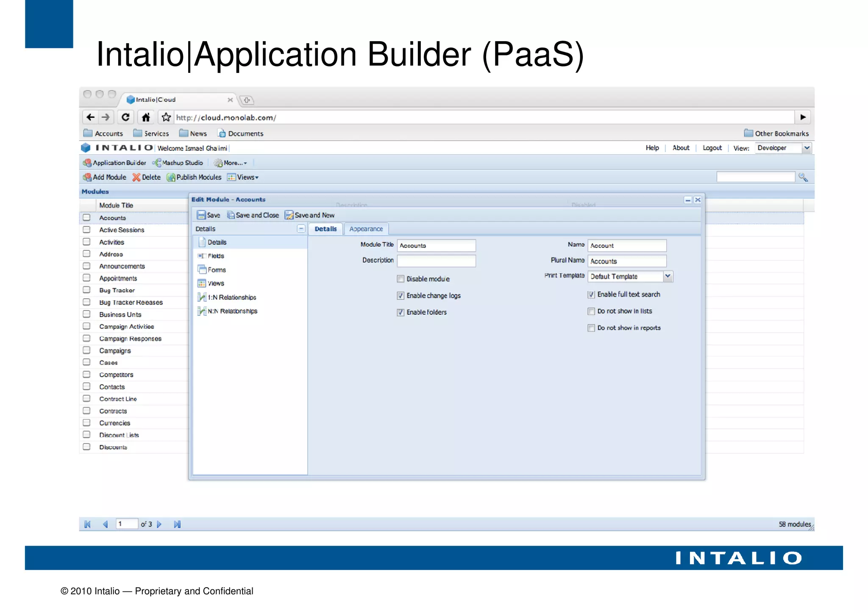Click the Intalio cube logo
868x613 pixels.
pos(86,148)
